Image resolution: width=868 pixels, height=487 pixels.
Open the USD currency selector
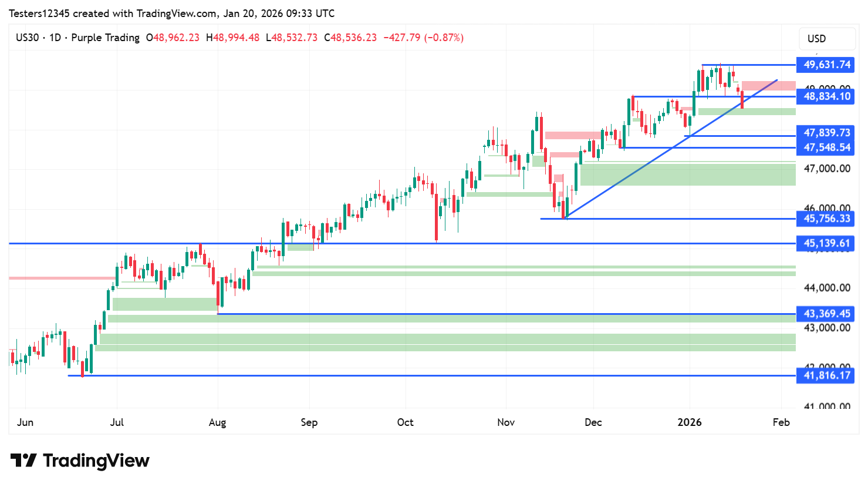(816, 39)
